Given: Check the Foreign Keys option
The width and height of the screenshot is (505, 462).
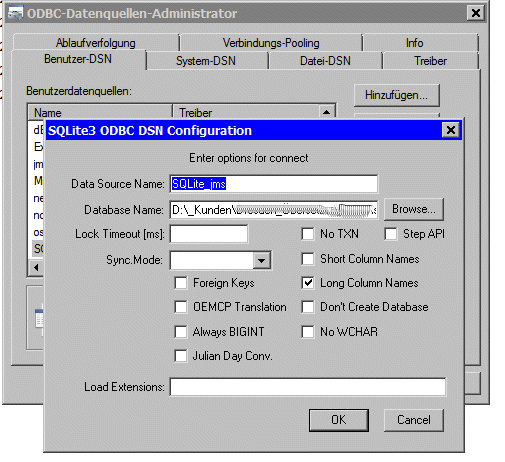Looking at the screenshot, I should [181, 283].
